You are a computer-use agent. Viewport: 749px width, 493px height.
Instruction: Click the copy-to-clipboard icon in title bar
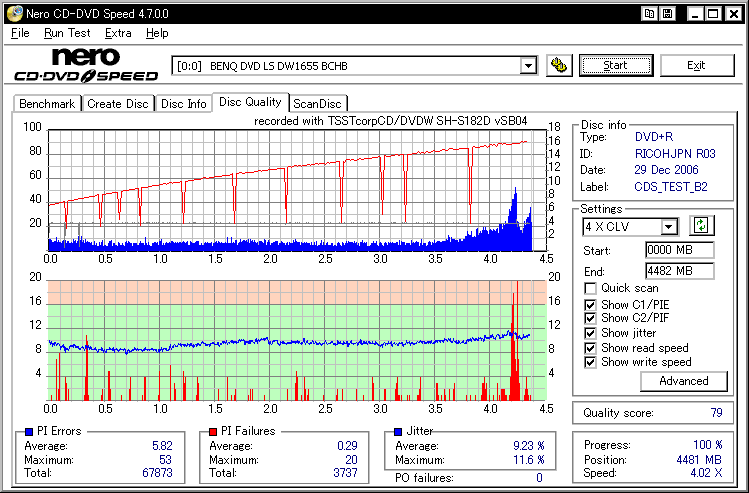[x=649, y=13]
